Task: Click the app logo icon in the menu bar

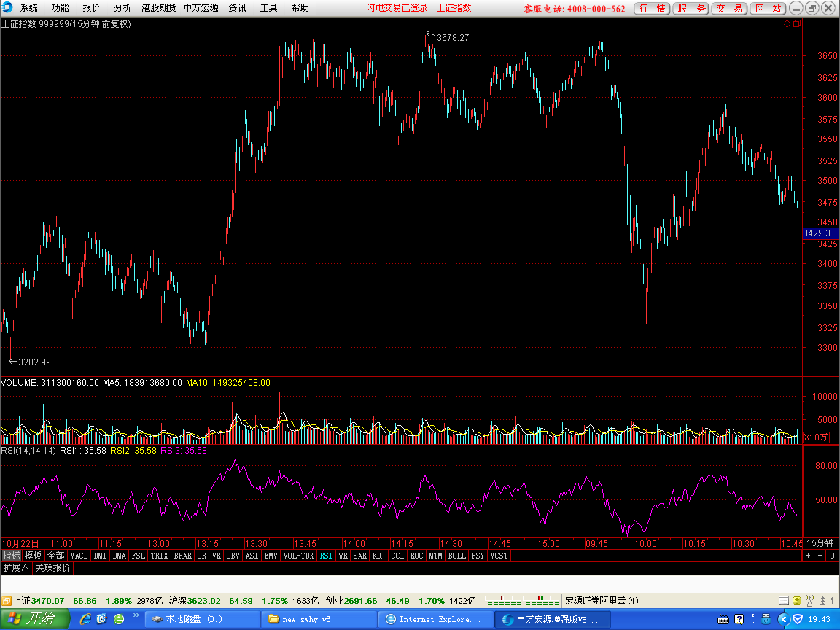Action: [7, 7]
